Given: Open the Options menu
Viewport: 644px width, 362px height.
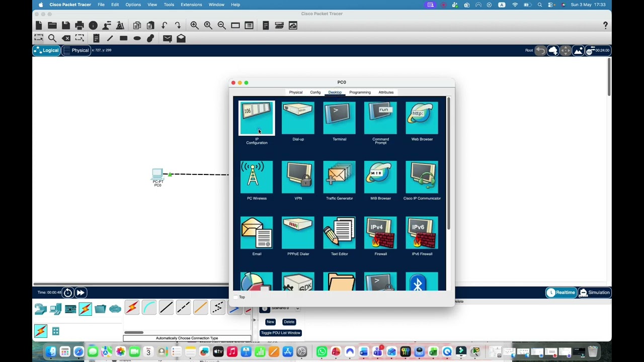Looking at the screenshot, I should tap(133, 5).
